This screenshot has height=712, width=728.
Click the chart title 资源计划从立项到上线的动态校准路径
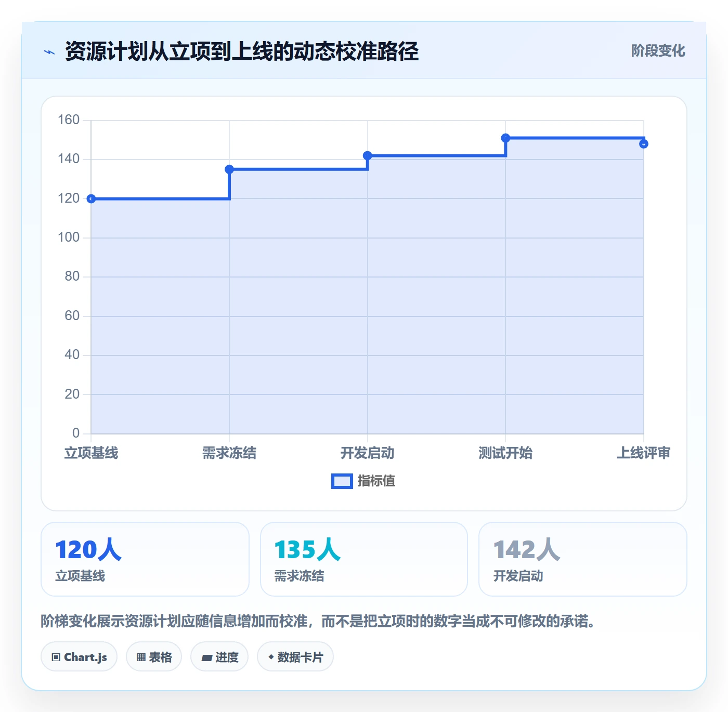tap(242, 51)
